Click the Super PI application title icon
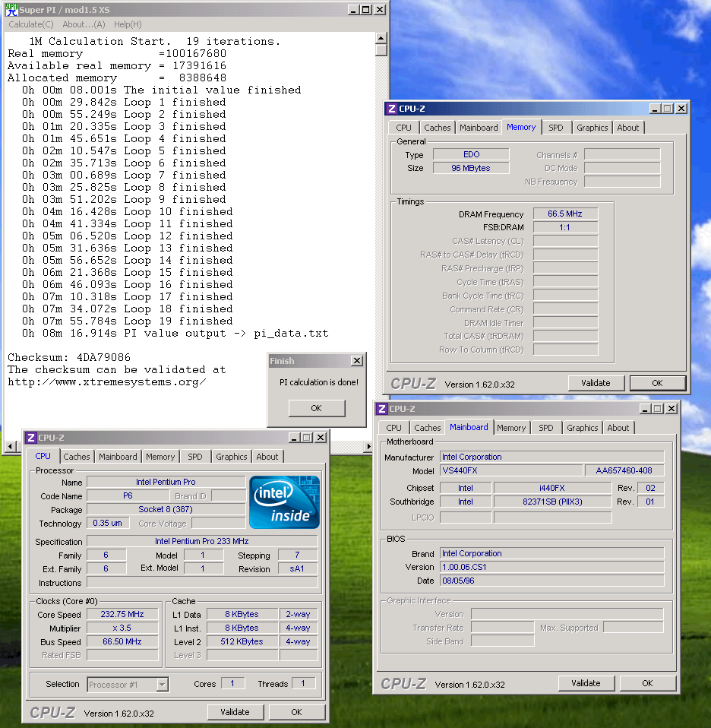Image resolution: width=711 pixels, height=728 pixels. 11,9
